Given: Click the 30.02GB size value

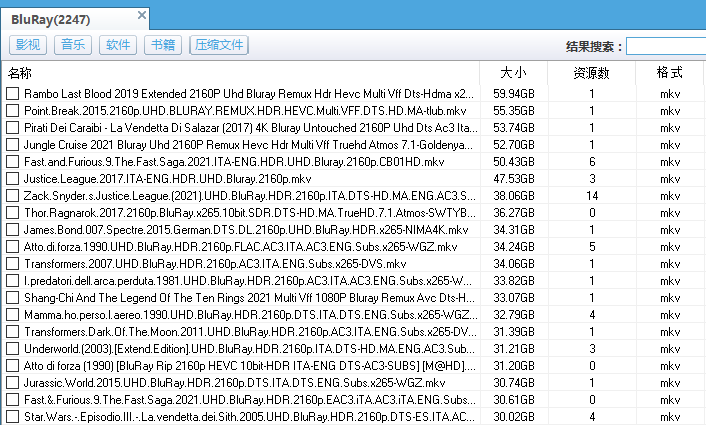Looking at the screenshot, I should [514, 416].
